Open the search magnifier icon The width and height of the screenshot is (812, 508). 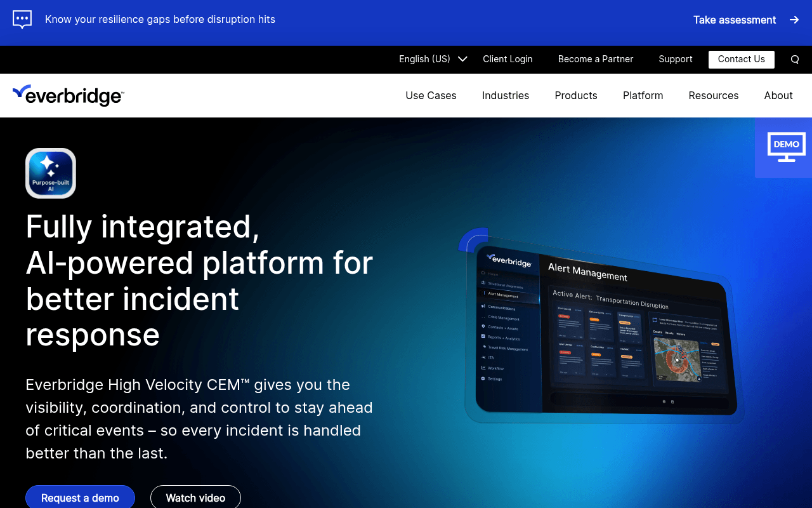pos(795,60)
